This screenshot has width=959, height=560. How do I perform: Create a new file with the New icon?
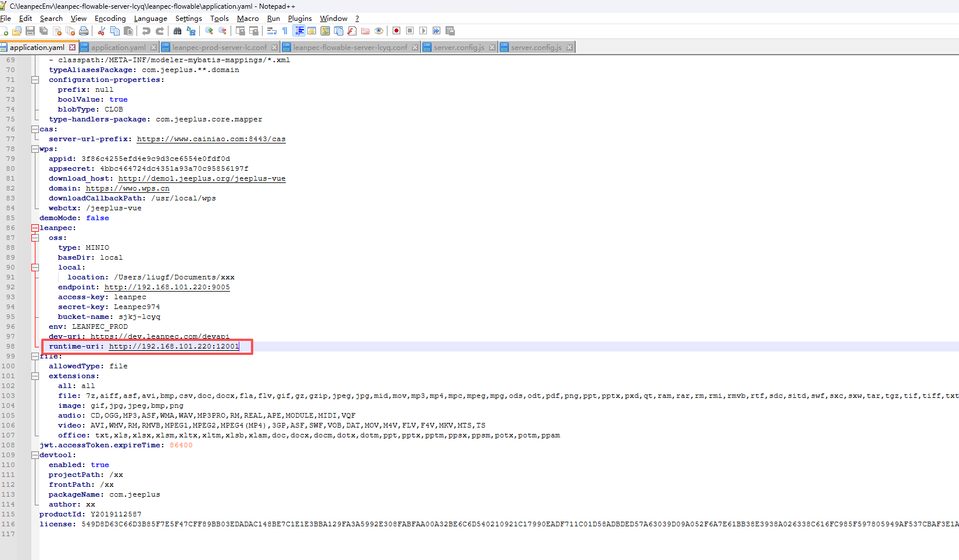coord(4,31)
